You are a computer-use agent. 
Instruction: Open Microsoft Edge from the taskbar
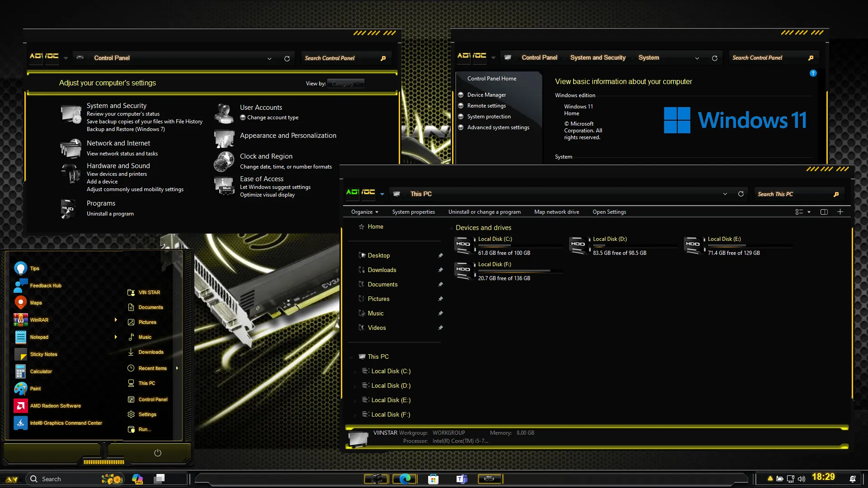tap(405, 479)
